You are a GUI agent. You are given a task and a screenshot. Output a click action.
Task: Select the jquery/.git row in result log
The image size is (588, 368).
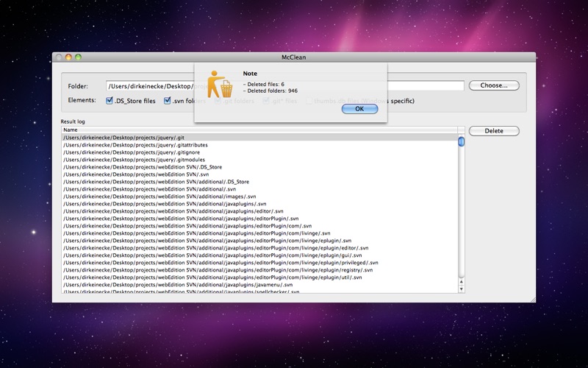coord(259,138)
